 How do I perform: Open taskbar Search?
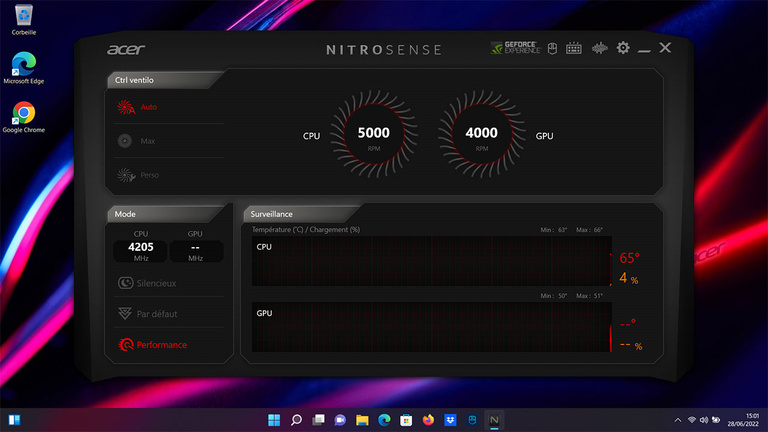296,420
